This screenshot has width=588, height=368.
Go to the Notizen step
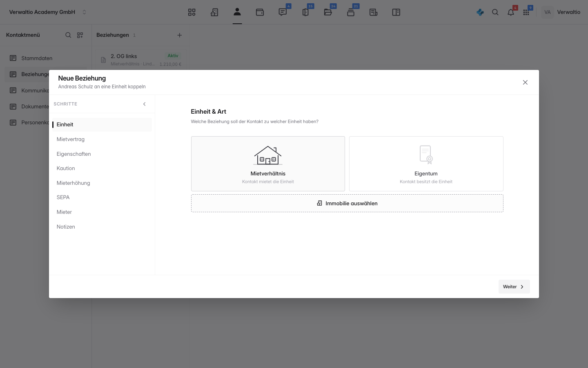point(102,227)
